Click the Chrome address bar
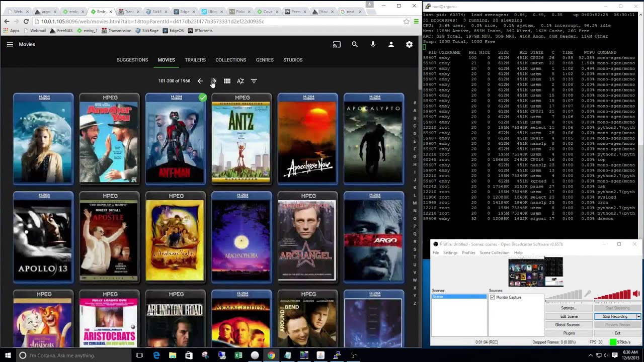 (x=216, y=22)
